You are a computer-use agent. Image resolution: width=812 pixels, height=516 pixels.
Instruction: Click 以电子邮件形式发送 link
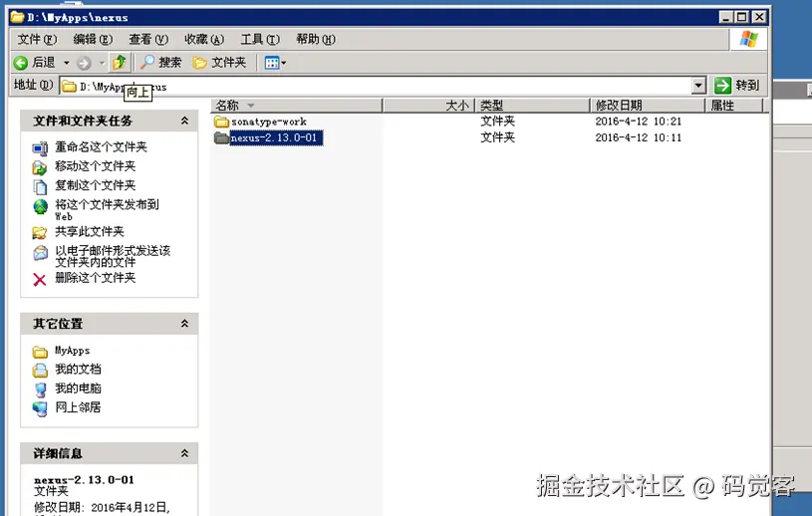(113, 256)
